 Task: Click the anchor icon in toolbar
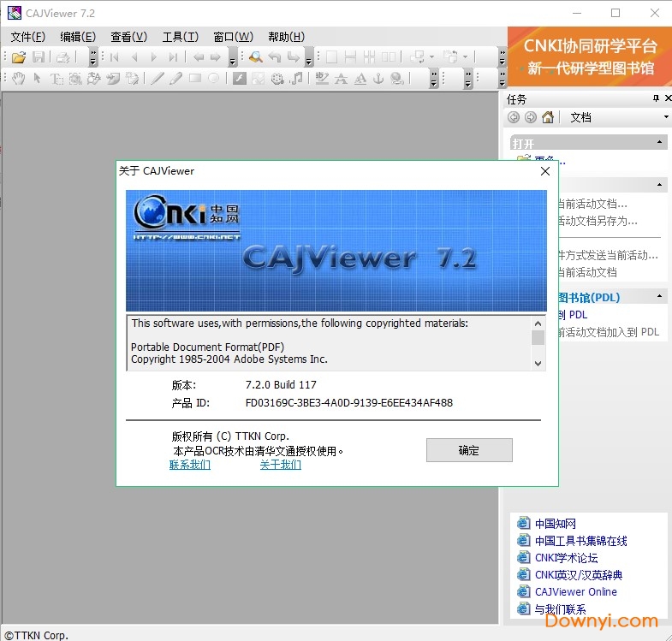pos(378,79)
